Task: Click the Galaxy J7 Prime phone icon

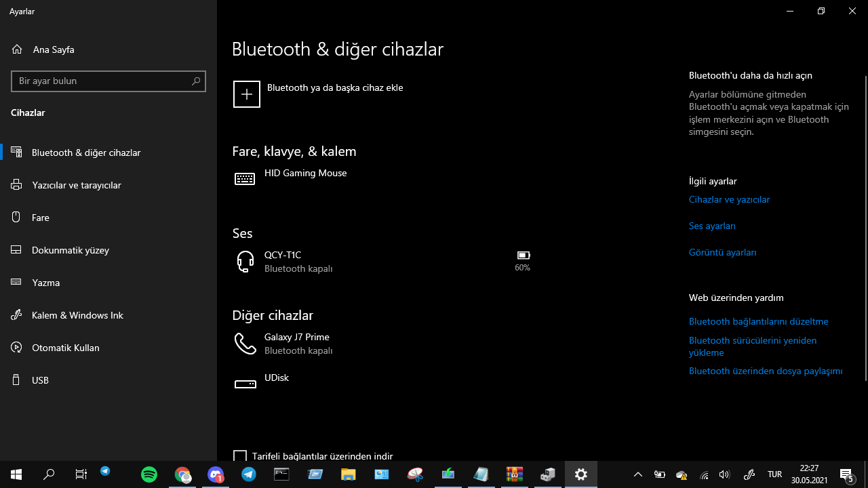Action: point(245,344)
